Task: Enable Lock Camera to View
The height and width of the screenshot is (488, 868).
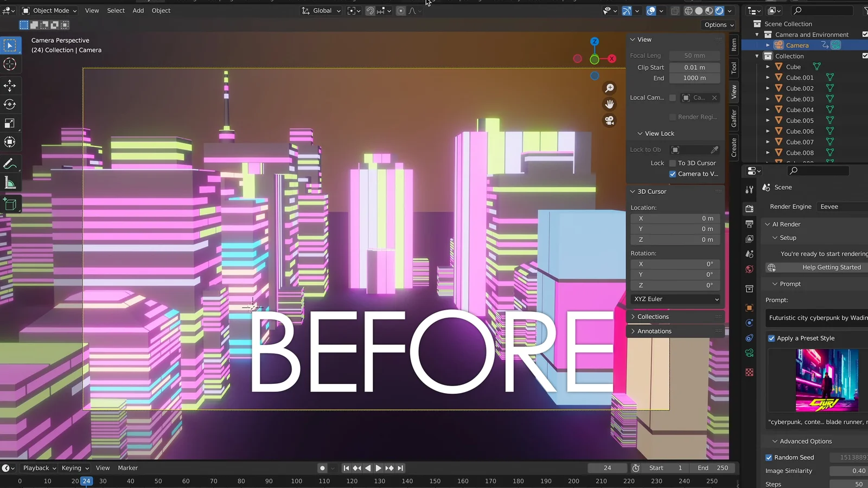Action: pos(673,174)
